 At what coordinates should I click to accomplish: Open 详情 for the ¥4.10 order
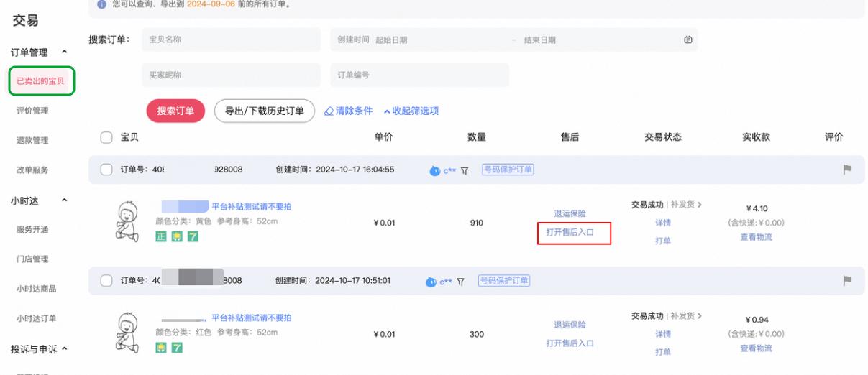pos(663,223)
